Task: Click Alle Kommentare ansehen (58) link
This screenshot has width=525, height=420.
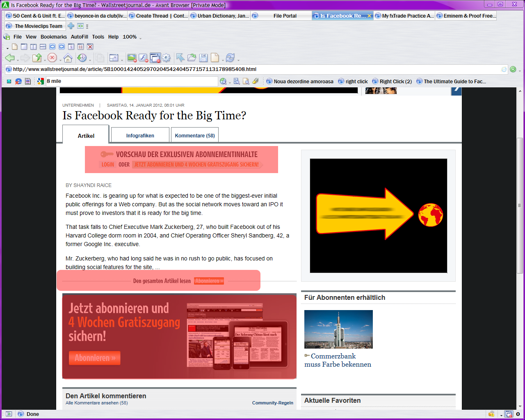Action: tap(97, 403)
